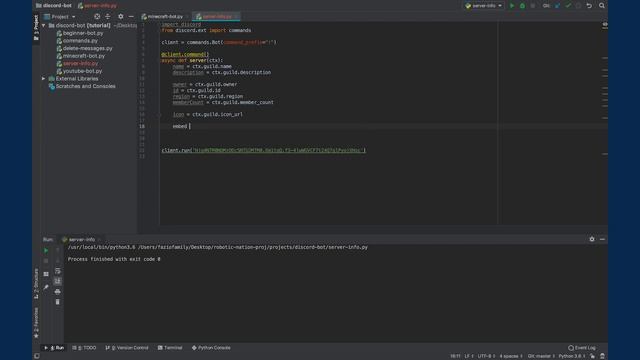Change the 4 spaces indent setting
This screenshot has height=360, width=640.
(511, 356)
